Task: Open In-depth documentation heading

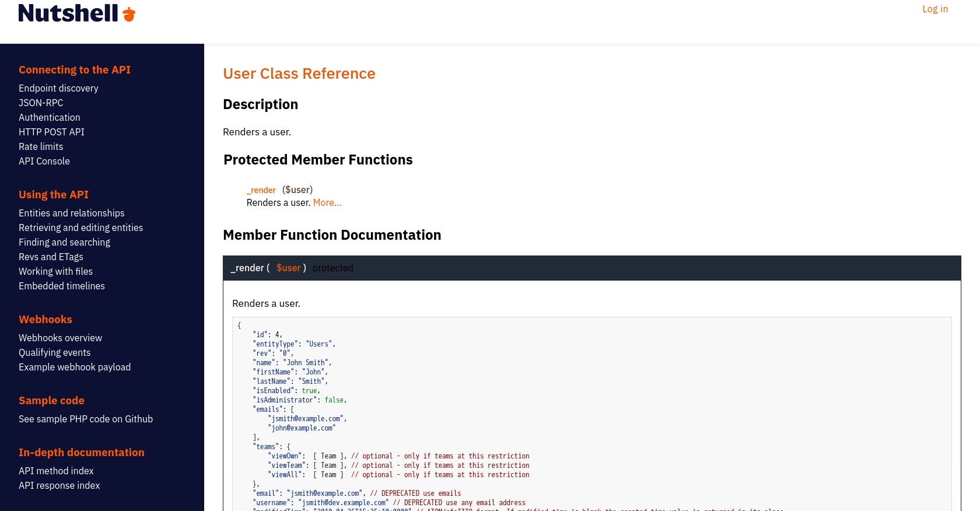Action: pyautogui.click(x=82, y=452)
